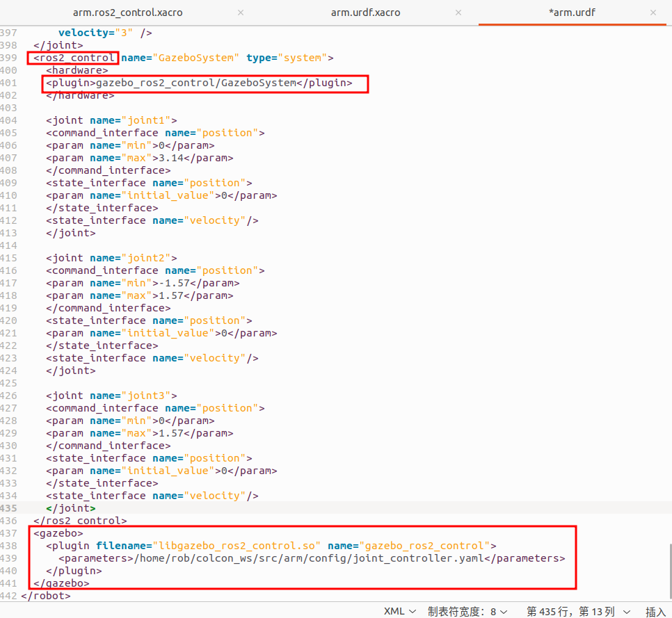Image resolution: width=672 pixels, height=618 pixels.
Task: Close the arm.urdf.xacro tab
Action: click(x=458, y=12)
